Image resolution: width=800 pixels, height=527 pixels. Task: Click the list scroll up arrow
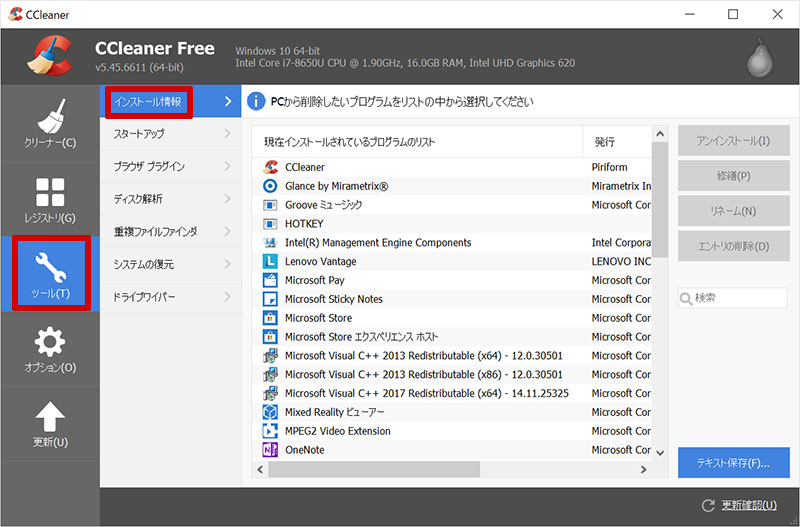(x=660, y=134)
